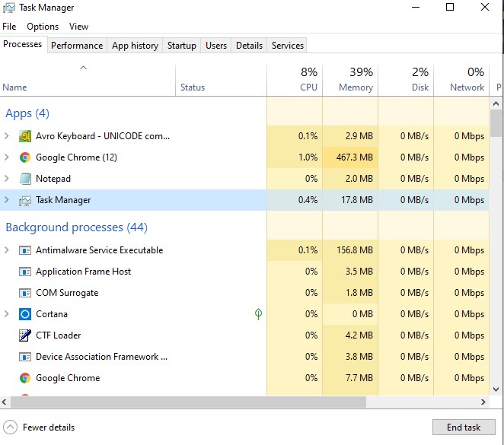Click the vertical scrollbar up arrow
The width and height of the screenshot is (504, 445).
tap(496, 103)
